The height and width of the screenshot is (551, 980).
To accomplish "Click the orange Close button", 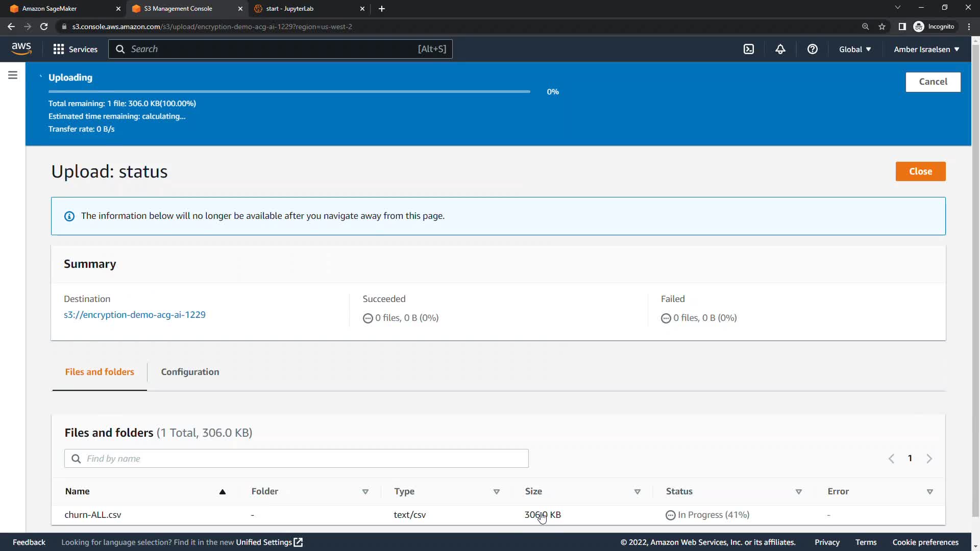I will [x=920, y=171].
